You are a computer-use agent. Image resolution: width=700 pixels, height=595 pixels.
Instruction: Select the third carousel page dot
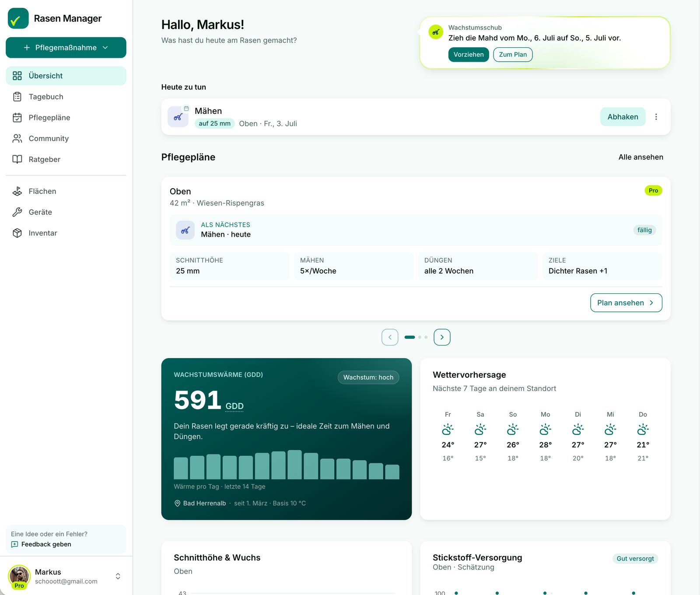click(x=426, y=337)
